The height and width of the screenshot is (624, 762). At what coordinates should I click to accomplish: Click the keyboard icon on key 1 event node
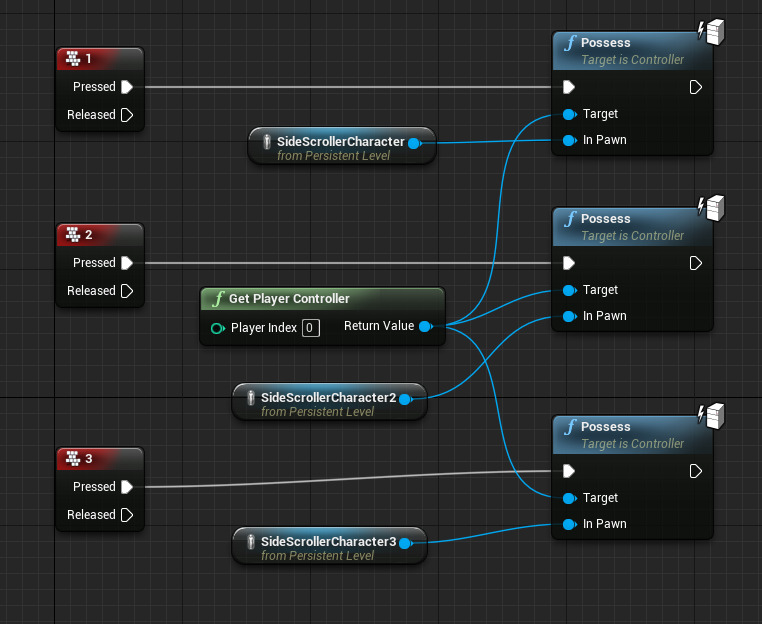point(73,58)
